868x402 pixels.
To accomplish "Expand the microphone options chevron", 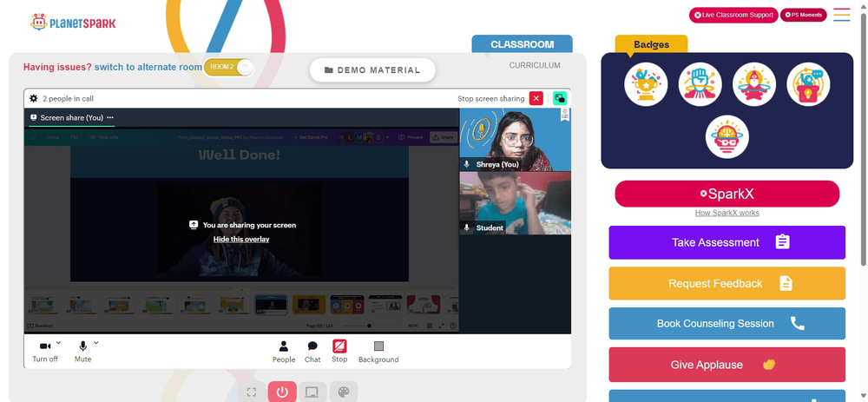I will 95,343.
